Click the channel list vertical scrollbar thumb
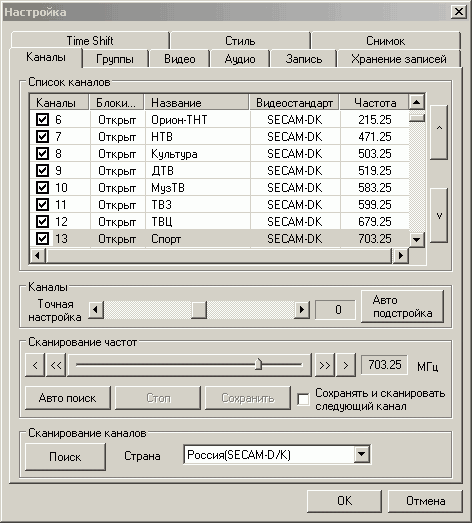Screen dimensions: 472x523 417,117
